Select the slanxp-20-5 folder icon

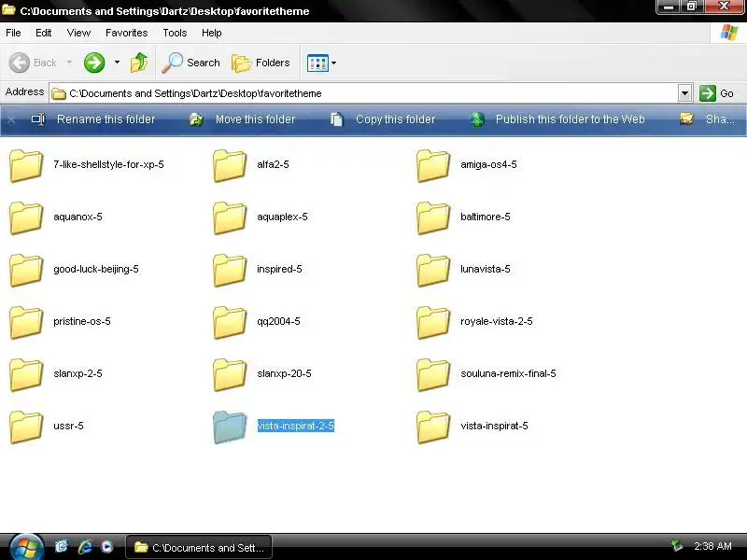(230, 375)
